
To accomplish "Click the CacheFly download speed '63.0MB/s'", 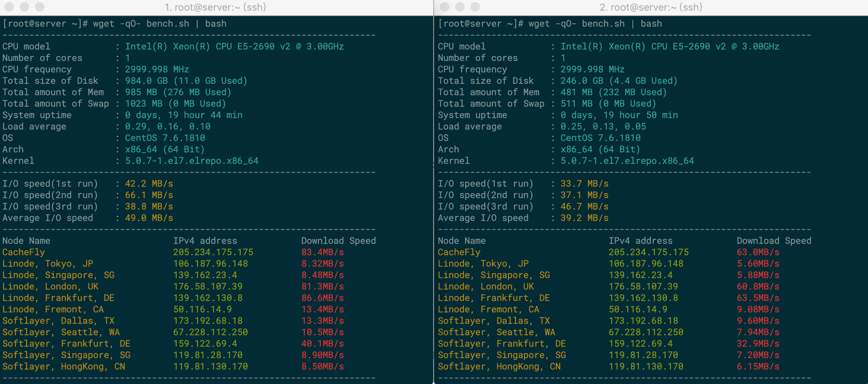I will click(758, 252).
